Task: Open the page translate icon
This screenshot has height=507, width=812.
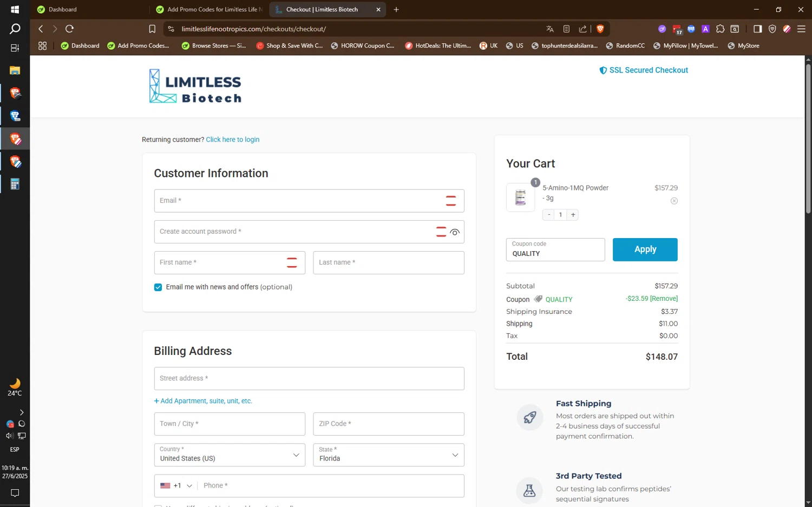Action: tap(550, 29)
